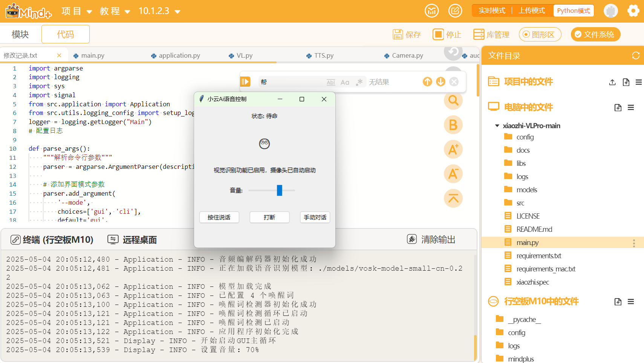
Task: Click the 停止 stop button
Action: pyautogui.click(x=447, y=34)
